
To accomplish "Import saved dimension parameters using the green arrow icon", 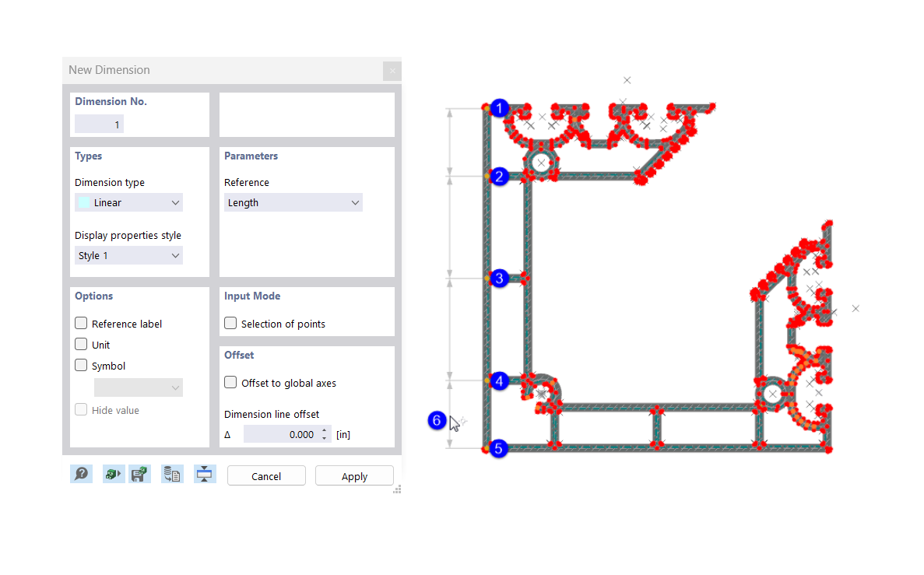I will coord(113,474).
